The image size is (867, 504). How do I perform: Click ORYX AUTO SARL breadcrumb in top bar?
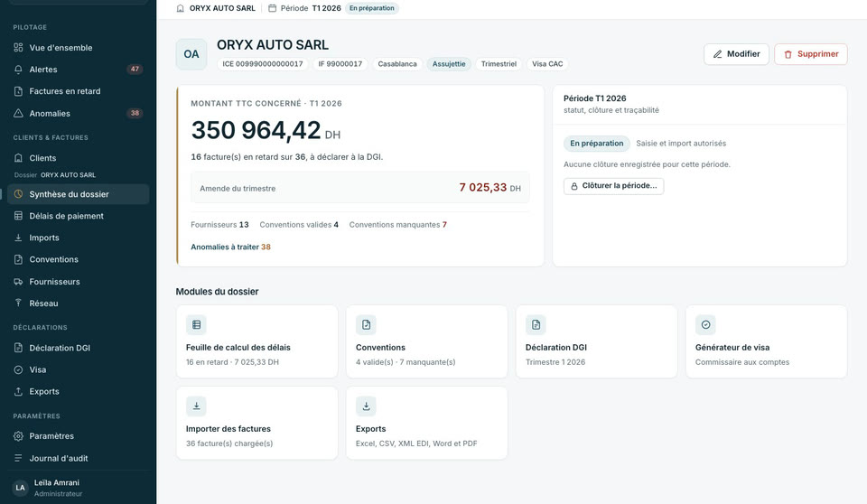click(222, 8)
